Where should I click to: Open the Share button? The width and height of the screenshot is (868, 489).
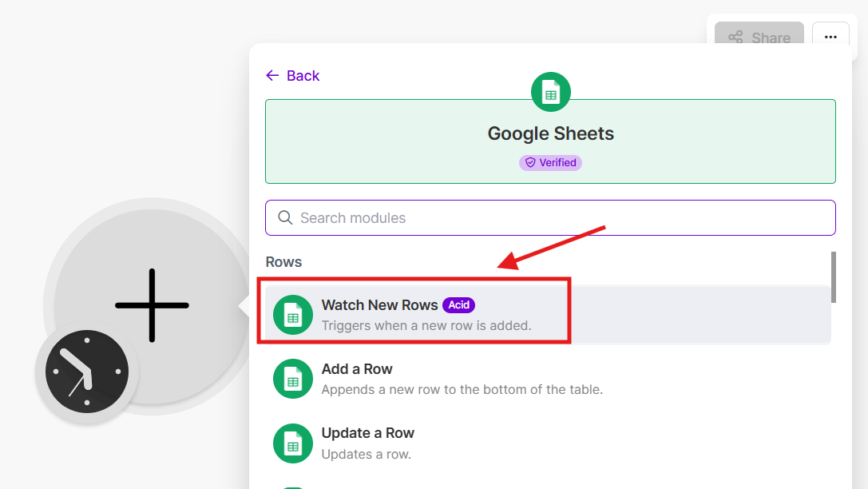coord(759,34)
